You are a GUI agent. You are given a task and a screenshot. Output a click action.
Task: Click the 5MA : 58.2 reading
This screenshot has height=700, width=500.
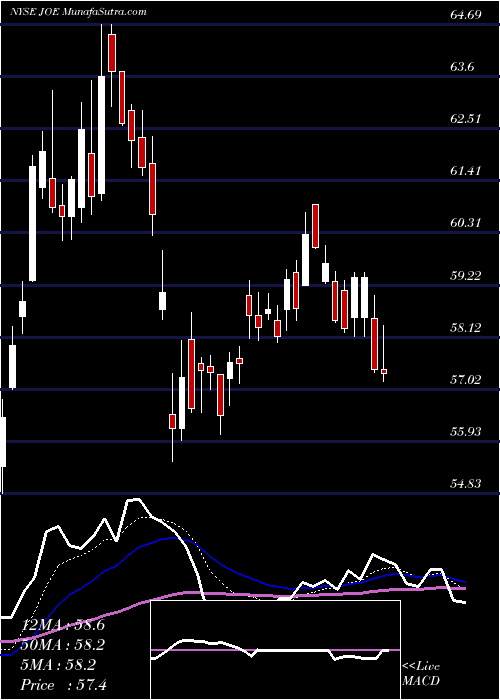coord(58,665)
